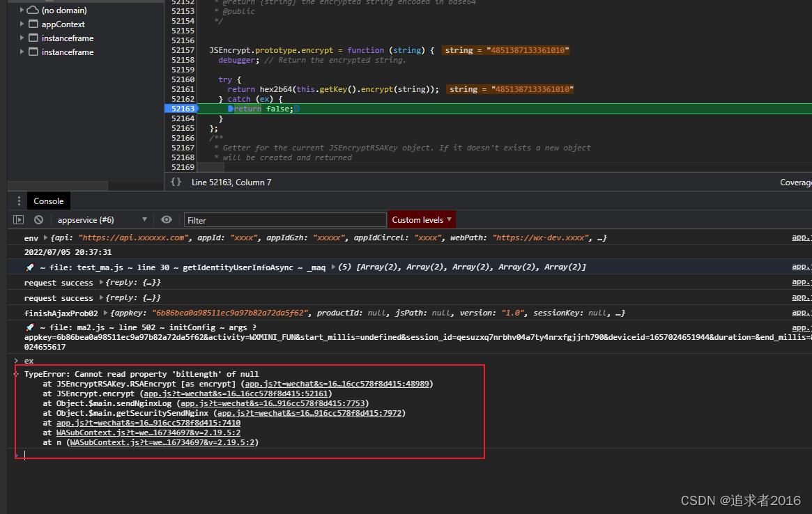The width and height of the screenshot is (812, 514).
Task: Expand the second request success reply object
Action: 101,297
